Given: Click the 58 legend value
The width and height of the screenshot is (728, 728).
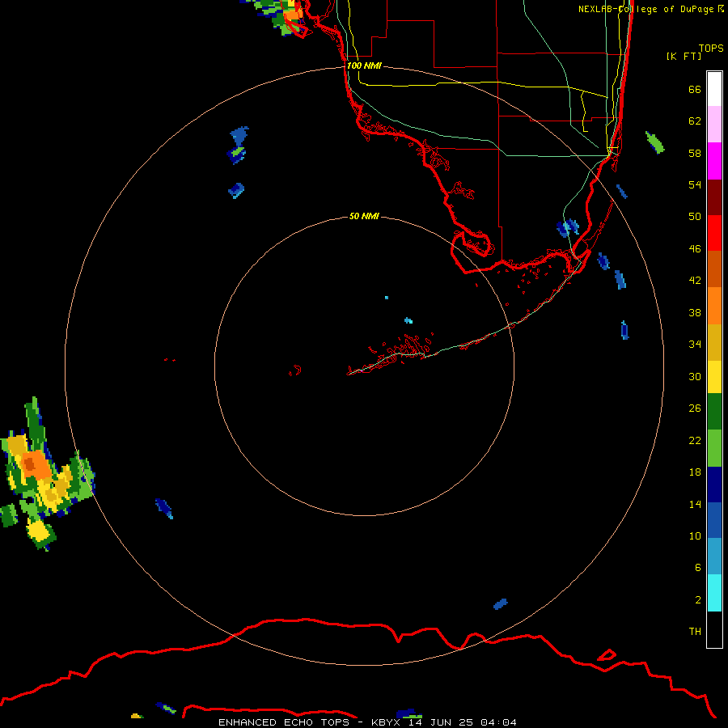Looking at the screenshot, I should click(695, 153).
